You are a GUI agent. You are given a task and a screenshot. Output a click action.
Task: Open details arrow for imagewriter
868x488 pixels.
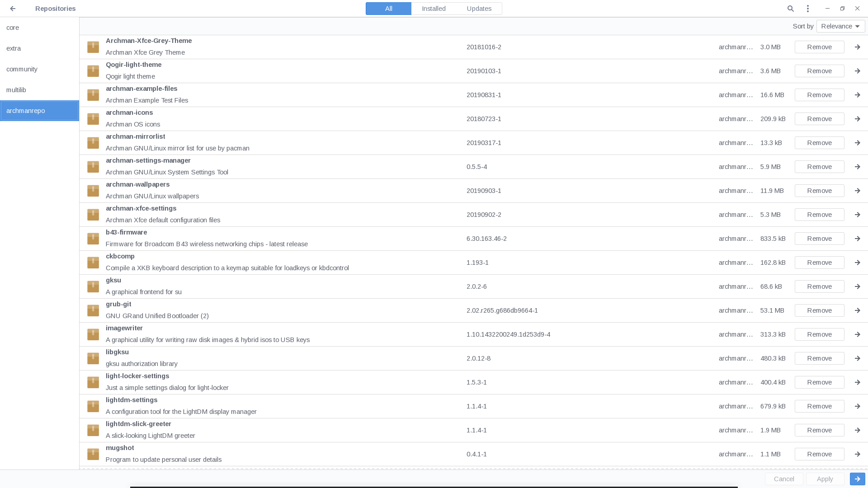pyautogui.click(x=857, y=334)
